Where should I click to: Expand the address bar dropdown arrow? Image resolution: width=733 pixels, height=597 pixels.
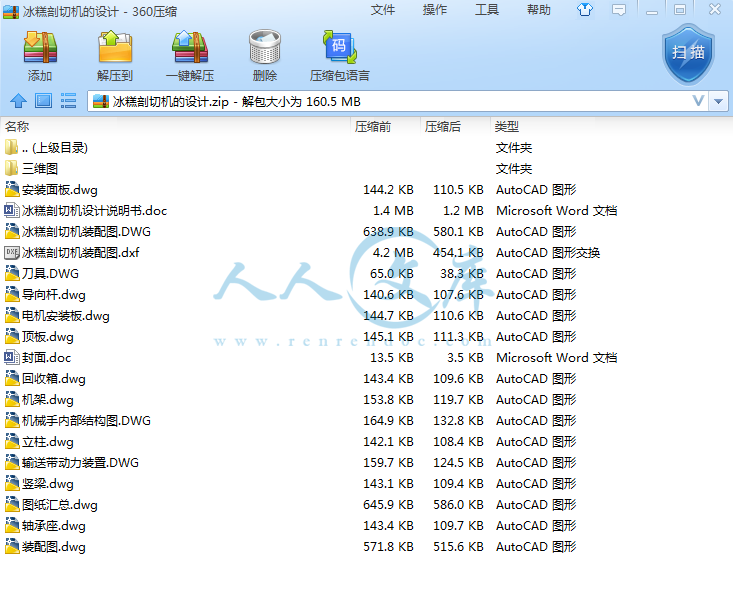(719, 101)
